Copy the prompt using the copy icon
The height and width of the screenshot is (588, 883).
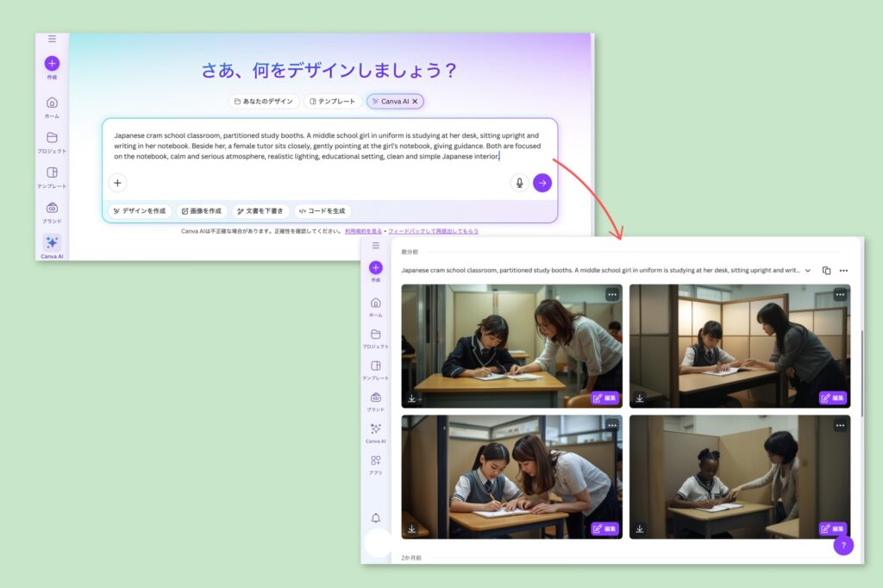[x=826, y=271]
